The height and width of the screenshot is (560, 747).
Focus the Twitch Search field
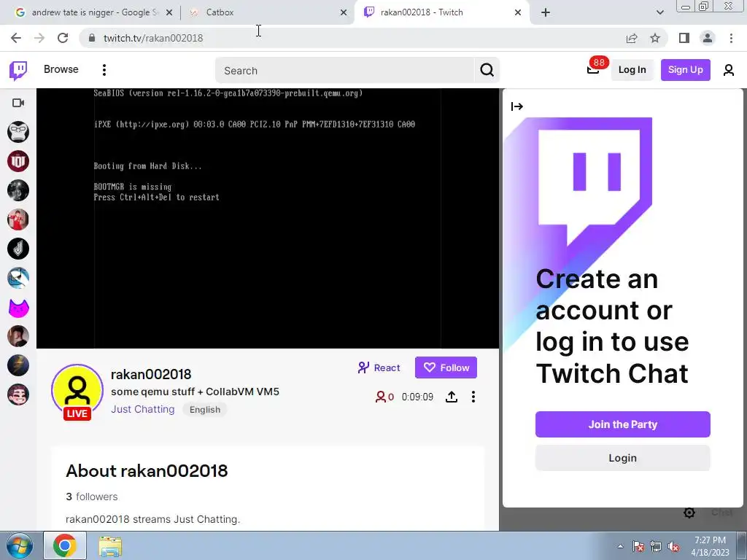(344, 71)
